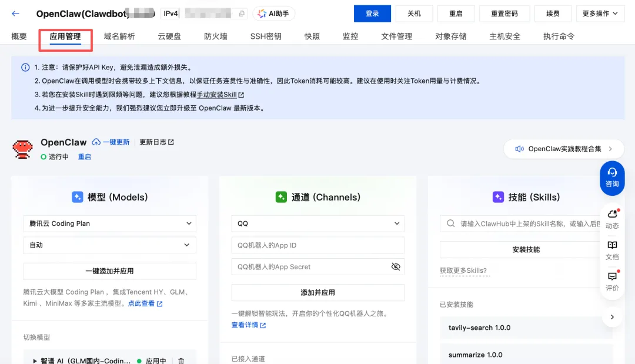
Task: Expand the side panel right chevron
Action: tap(612, 317)
